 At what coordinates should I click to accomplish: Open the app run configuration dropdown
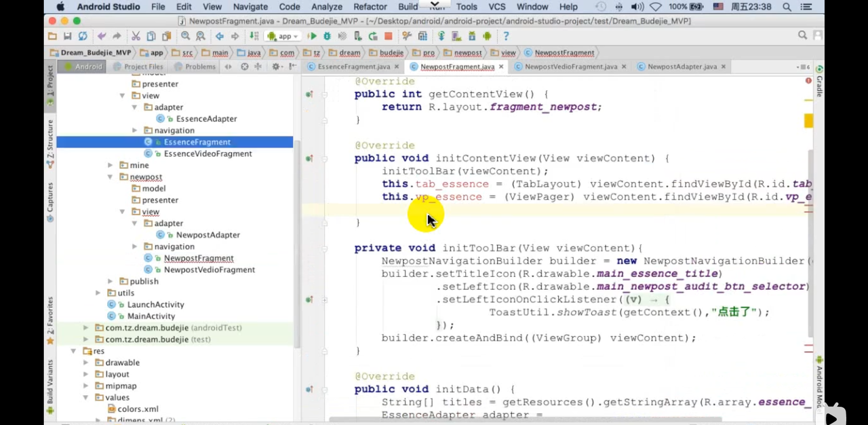coord(283,36)
